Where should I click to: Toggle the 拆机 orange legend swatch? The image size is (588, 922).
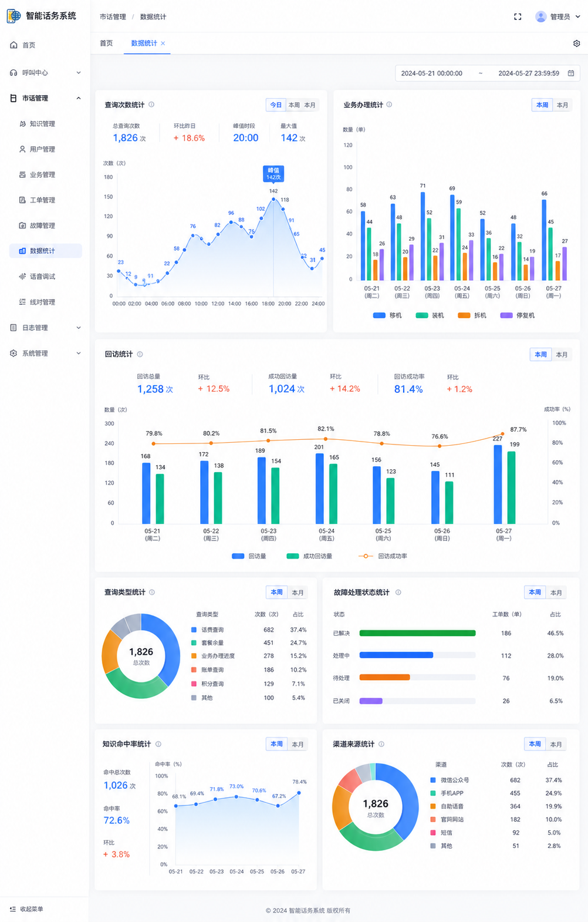tap(464, 315)
